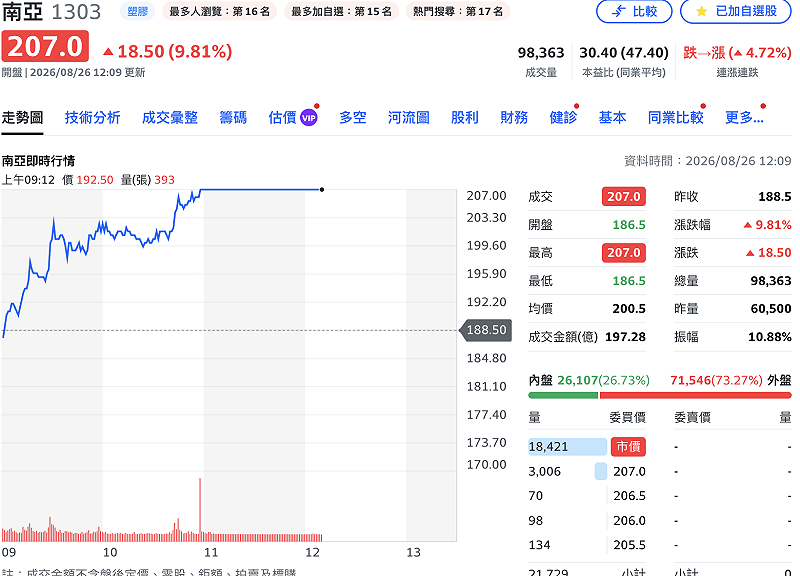Viewport: 800px width, 576px height.
Task: Open the 估價 tab
Action: tap(282, 118)
